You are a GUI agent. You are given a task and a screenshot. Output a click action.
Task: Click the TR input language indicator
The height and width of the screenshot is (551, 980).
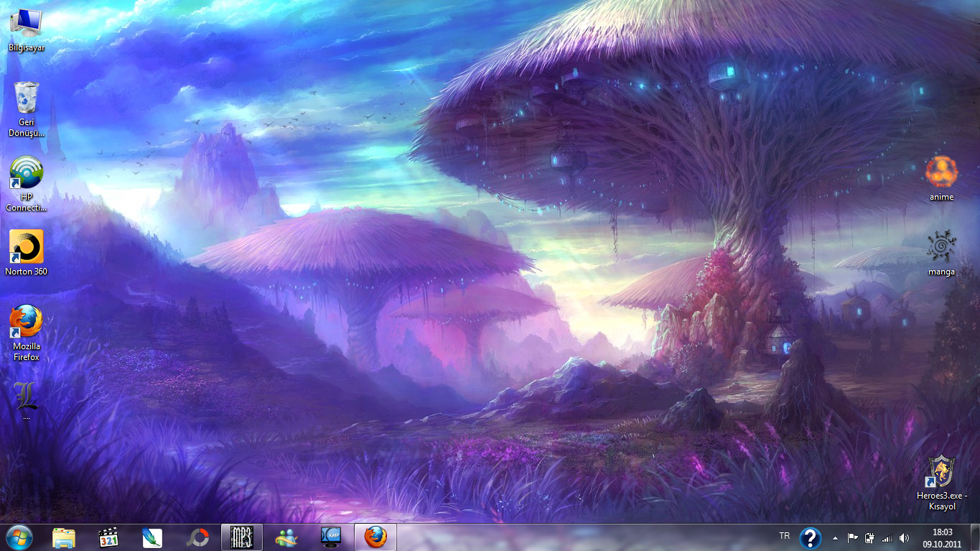point(784,536)
